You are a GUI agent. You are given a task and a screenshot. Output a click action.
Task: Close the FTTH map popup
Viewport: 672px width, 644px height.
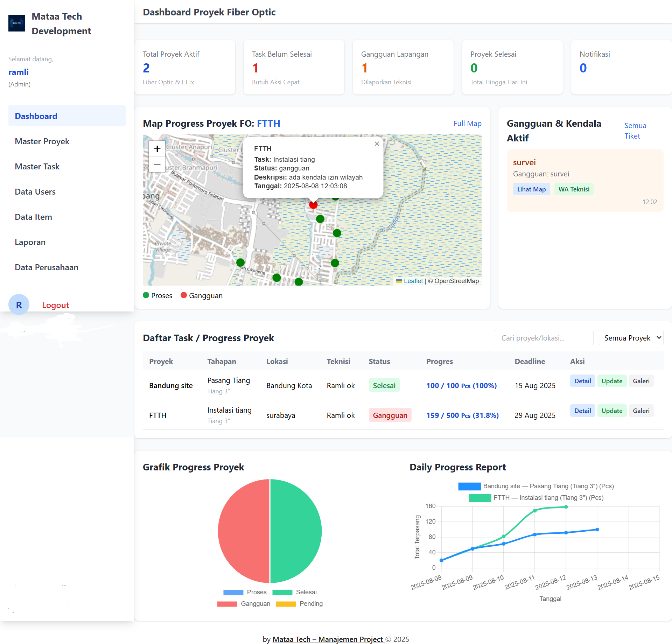click(377, 144)
